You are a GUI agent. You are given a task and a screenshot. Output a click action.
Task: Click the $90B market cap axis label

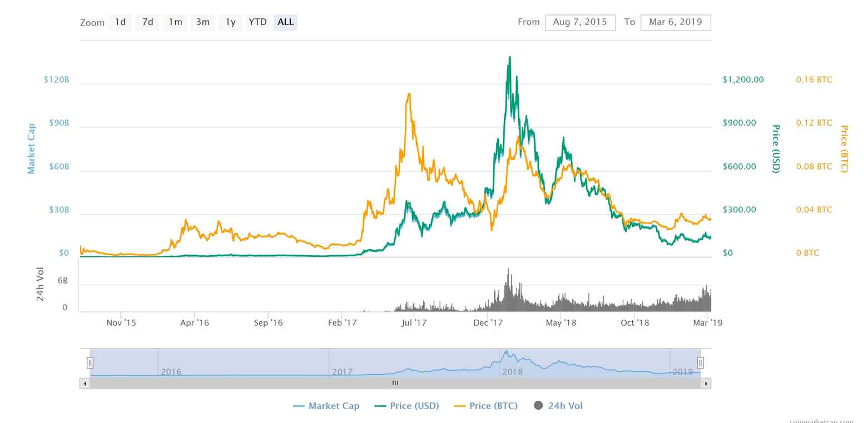point(59,123)
